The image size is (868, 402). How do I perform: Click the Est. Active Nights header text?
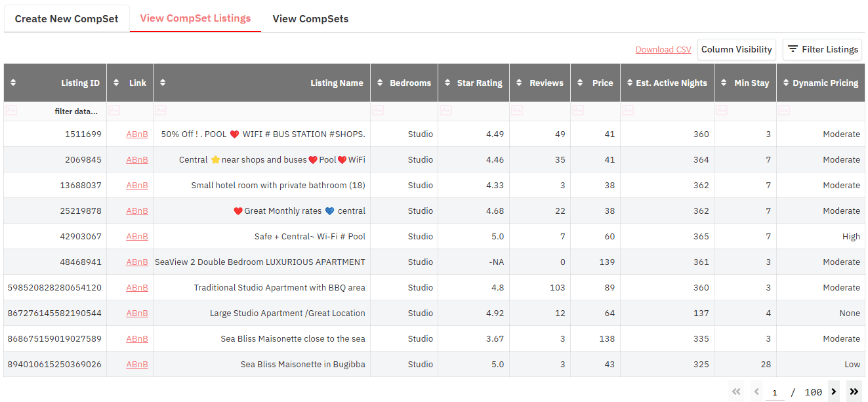671,83
